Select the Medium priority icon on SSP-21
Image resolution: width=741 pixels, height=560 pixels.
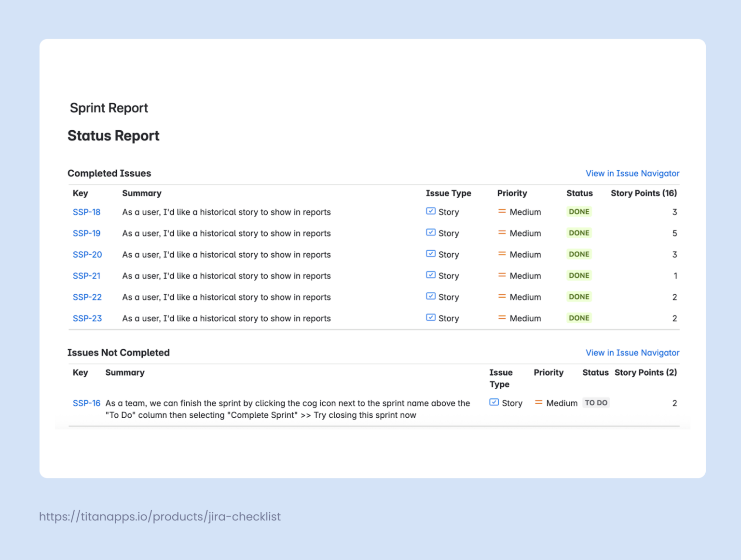[501, 275]
